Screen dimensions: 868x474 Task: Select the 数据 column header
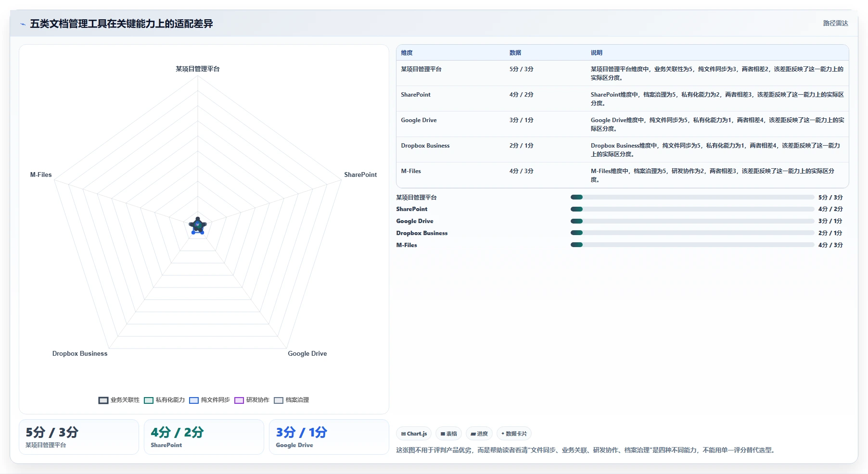point(515,53)
